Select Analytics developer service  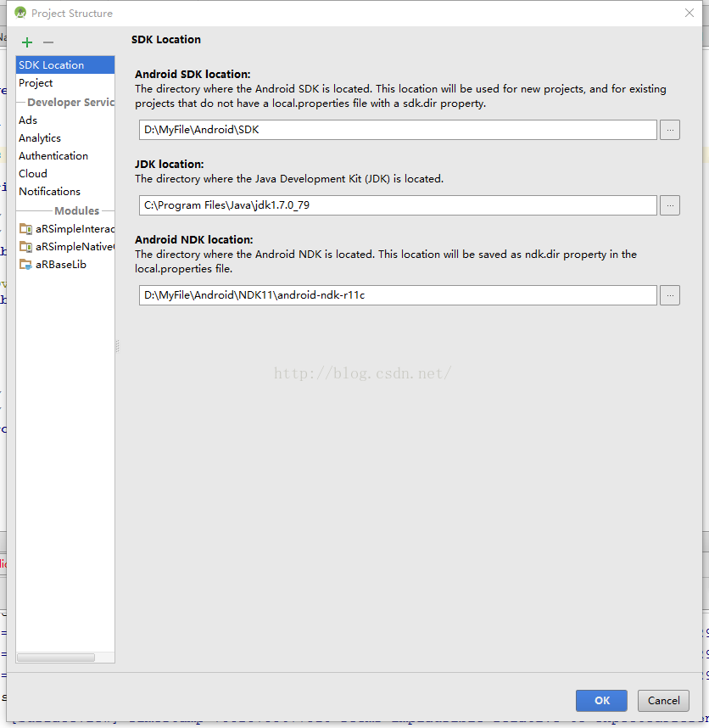click(x=65, y=138)
